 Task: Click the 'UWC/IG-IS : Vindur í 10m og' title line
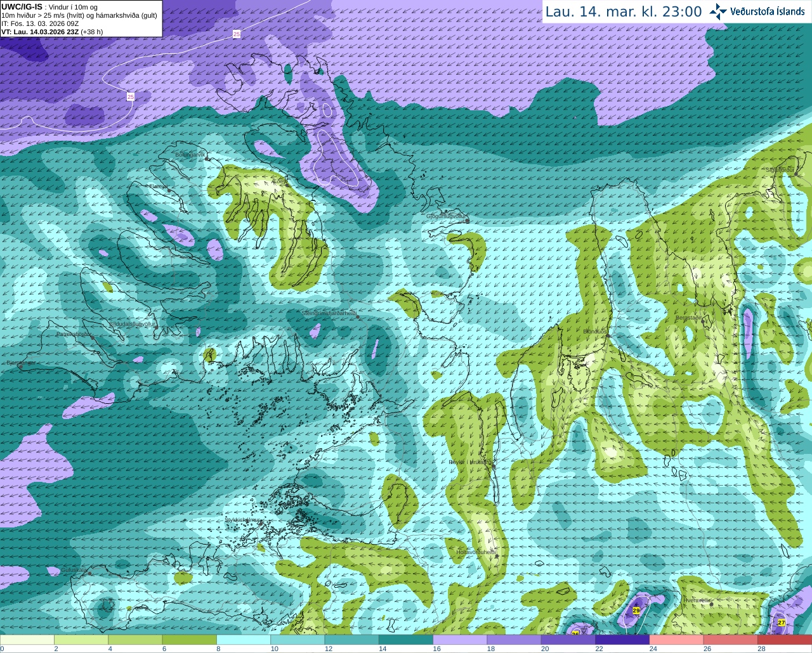[x=49, y=6]
